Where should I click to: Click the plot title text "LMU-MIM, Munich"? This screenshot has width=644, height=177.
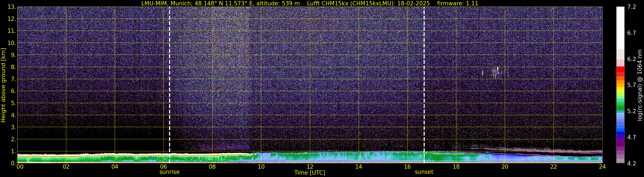click(167, 3)
